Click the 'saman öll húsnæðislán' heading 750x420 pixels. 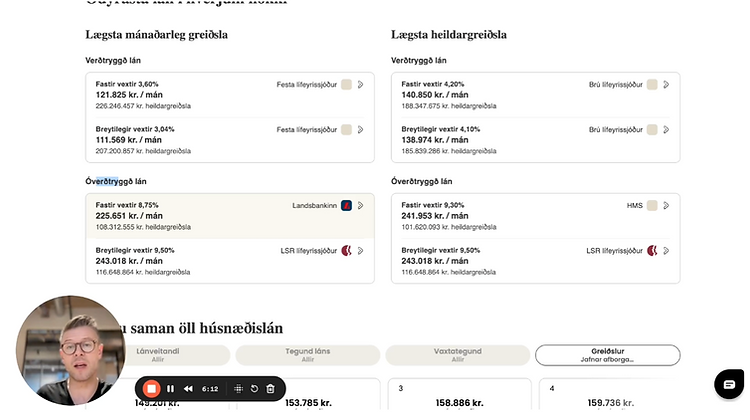coord(207,328)
